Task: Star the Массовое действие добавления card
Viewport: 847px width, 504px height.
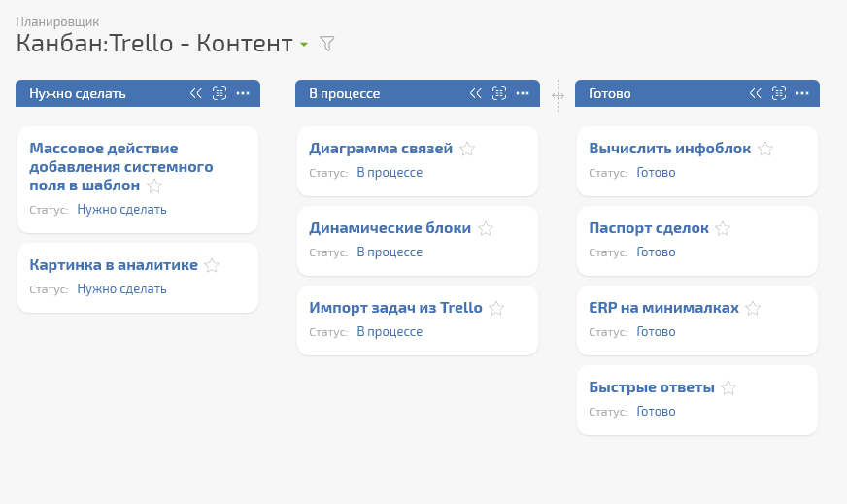Action: [x=154, y=185]
